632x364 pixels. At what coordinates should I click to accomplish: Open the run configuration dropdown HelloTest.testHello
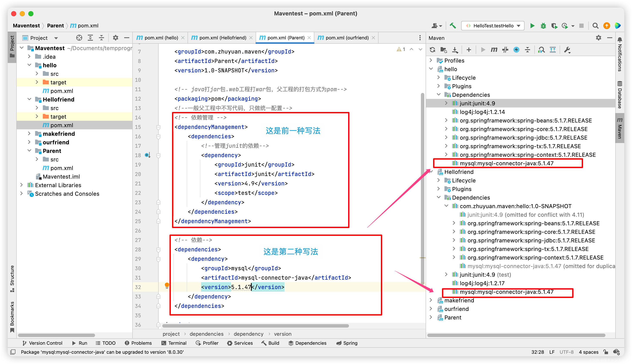pyautogui.click(x=493, y=26)
